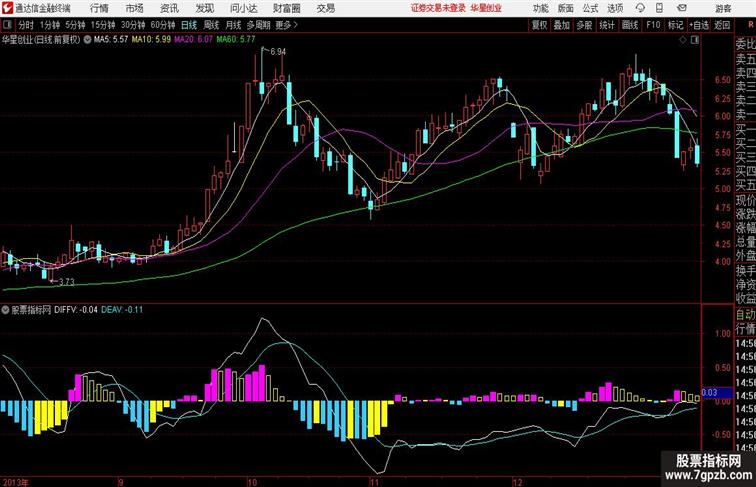Click the 复权 adjustment button
756x487 pixels.
pyautogui.click(x=540, y=25)
